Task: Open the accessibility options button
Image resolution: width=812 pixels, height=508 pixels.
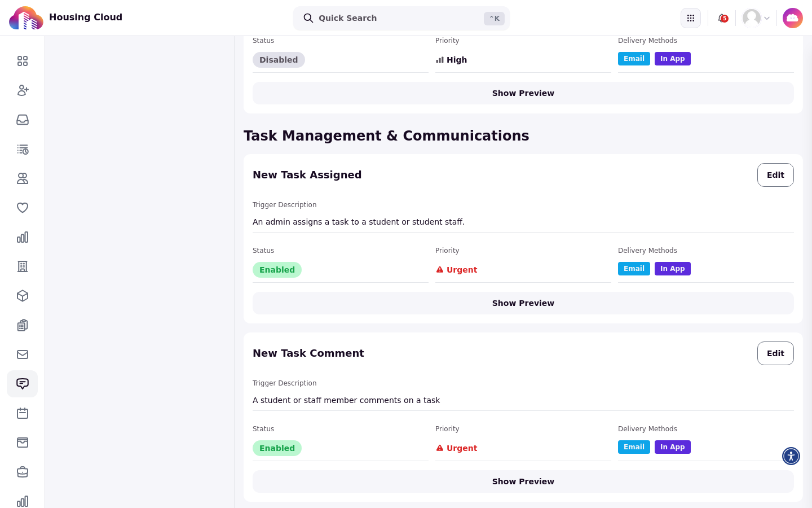Action: pos(791,456)
